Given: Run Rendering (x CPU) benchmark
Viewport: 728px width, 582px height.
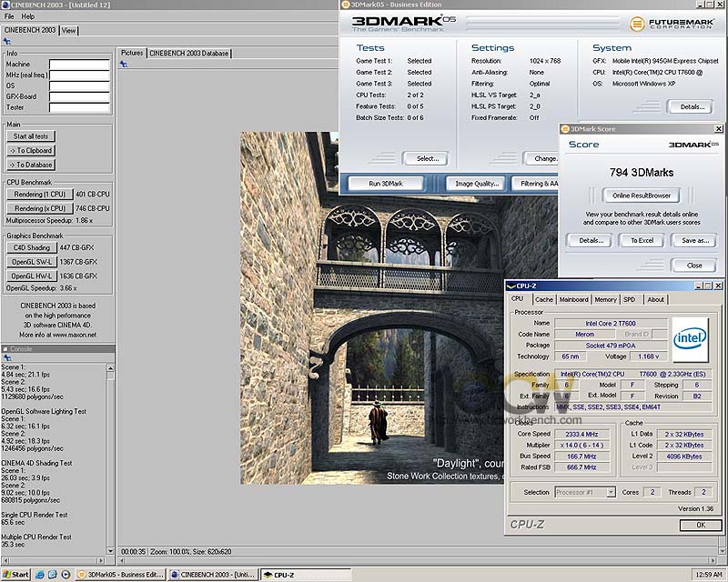Looking at the screenshot, I should 39,208.
